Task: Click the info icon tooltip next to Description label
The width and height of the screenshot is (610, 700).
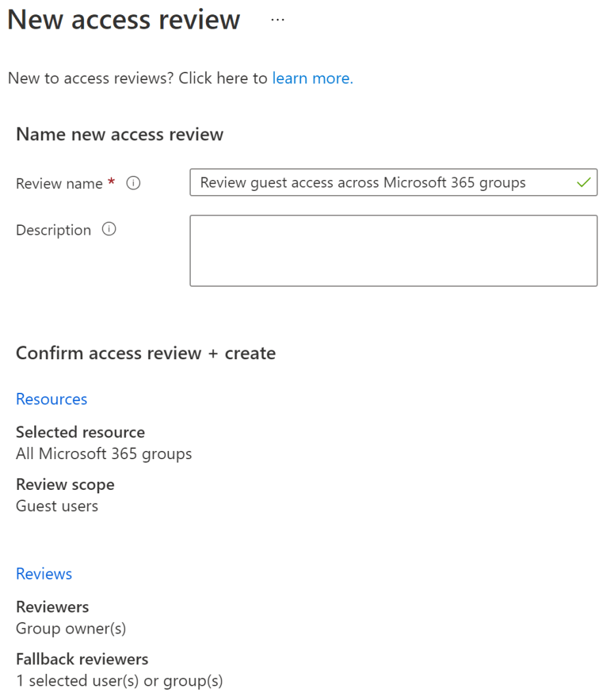Action: point(109,230)
